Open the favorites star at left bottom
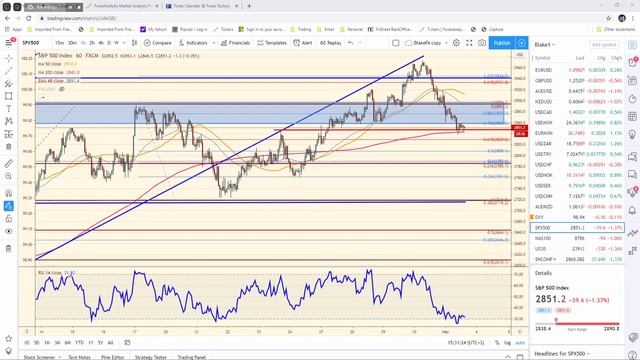Viewport: 640px width, 360px height. coord(9,338)
